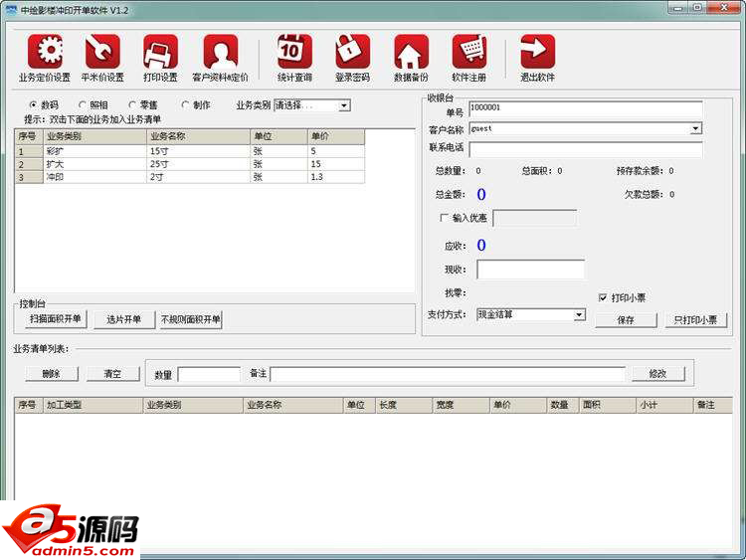The width and height of the screenshot is (746, 560).
Task: Select the 数码 radio button
Action: click(33, 104)
